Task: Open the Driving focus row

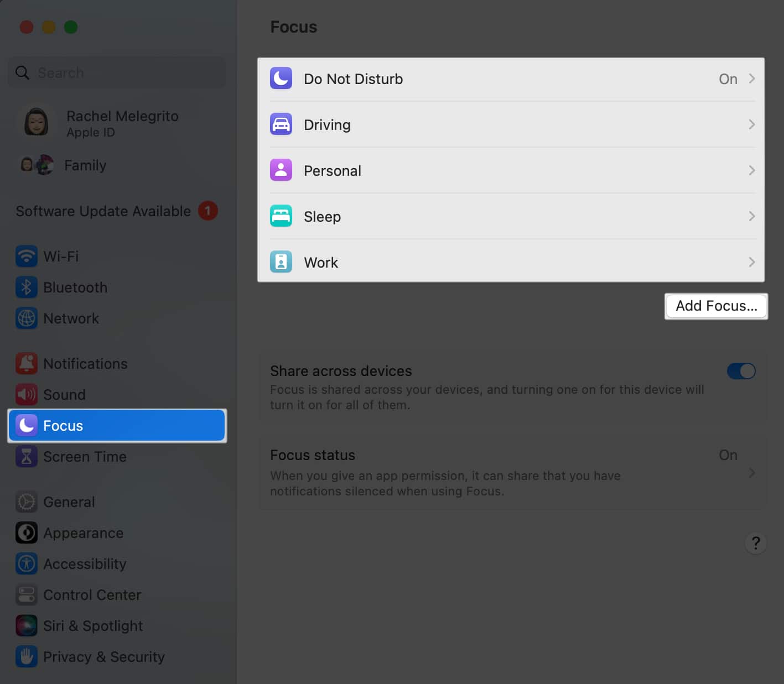Action: [511, 124]
